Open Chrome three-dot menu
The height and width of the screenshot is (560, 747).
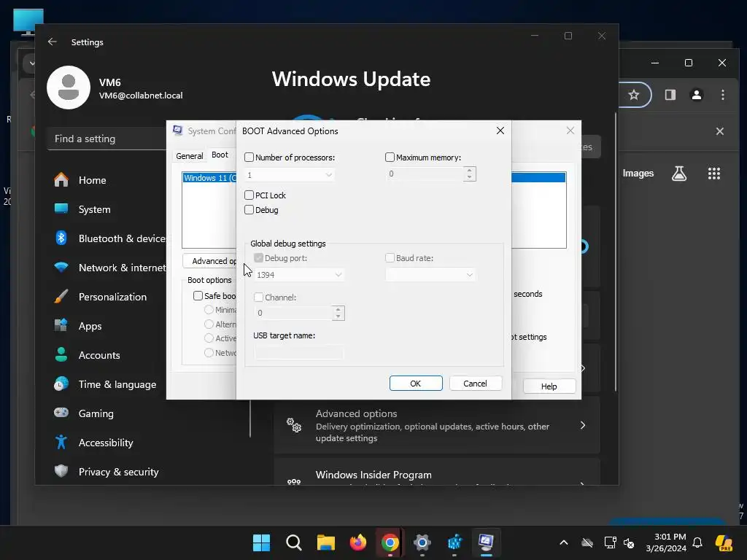pos(723,95)
